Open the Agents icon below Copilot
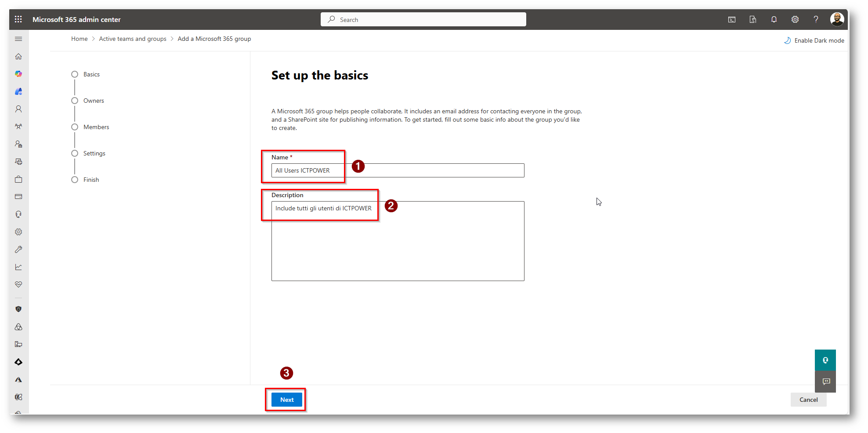Viewport: 868px width, 433px height. tap(18, 91)
